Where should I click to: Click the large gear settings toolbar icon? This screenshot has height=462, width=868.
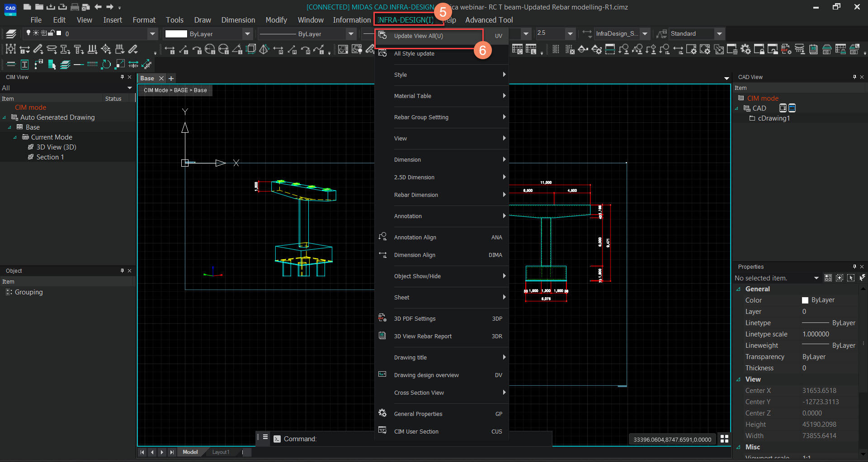(745, 49)
